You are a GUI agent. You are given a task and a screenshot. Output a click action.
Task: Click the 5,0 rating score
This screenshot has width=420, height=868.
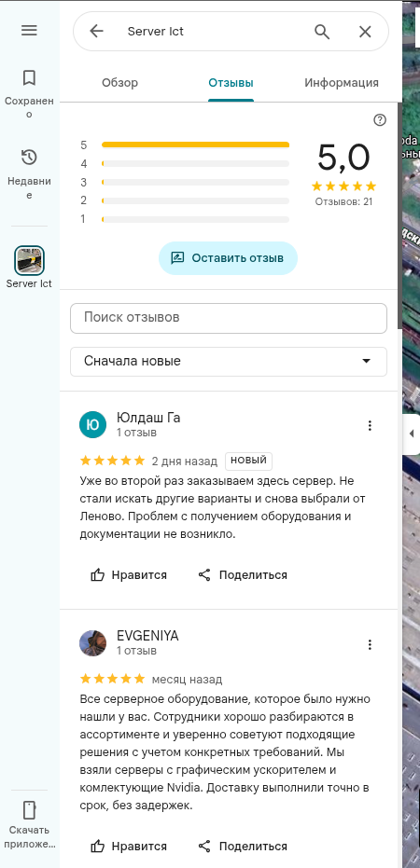(343, 158)
